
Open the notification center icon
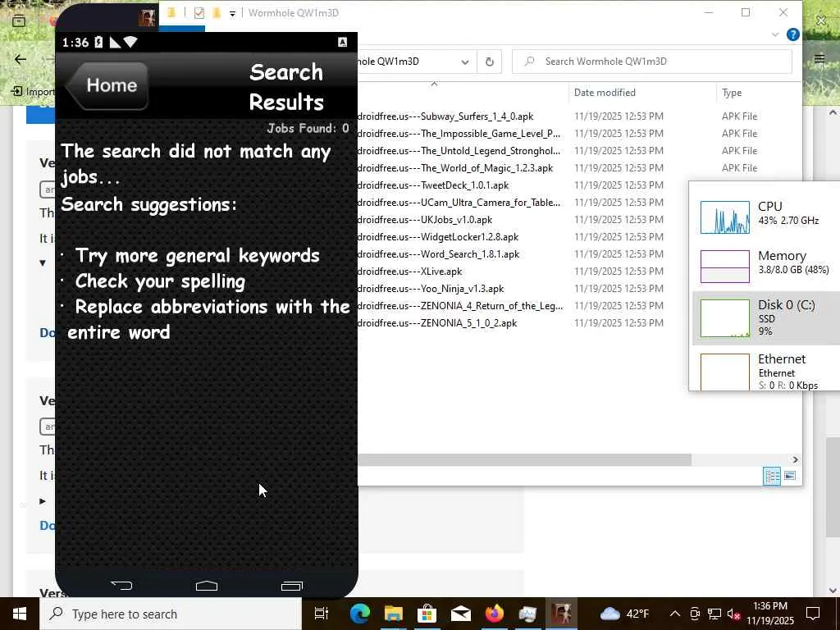click(813, 614)
